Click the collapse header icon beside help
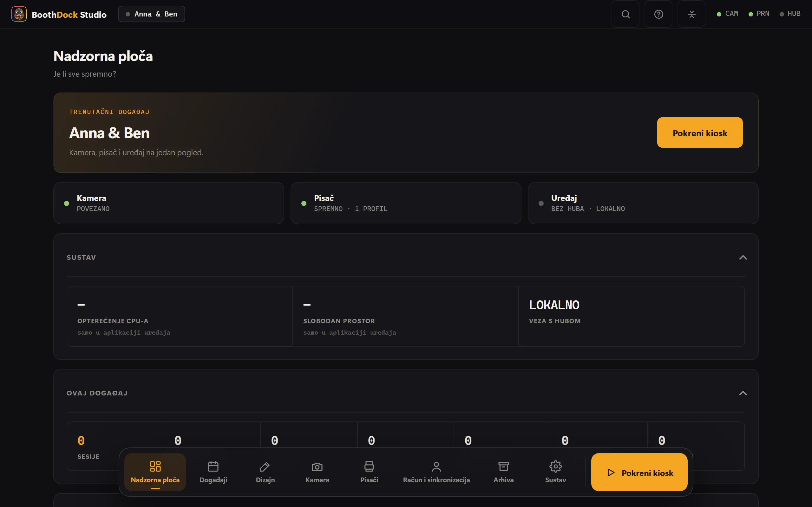Image resolution: width=812 pixels, height=507 pixels. pyautogui.click(x=691, y=14)
